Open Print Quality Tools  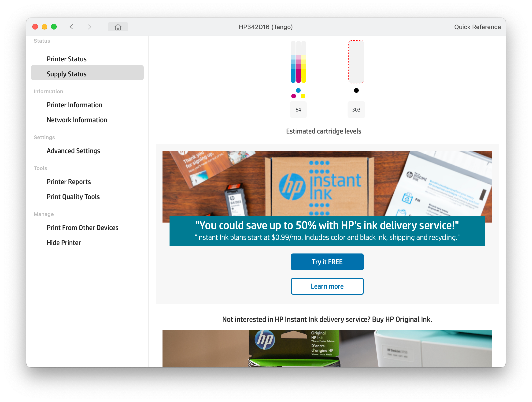coord(73,197)
